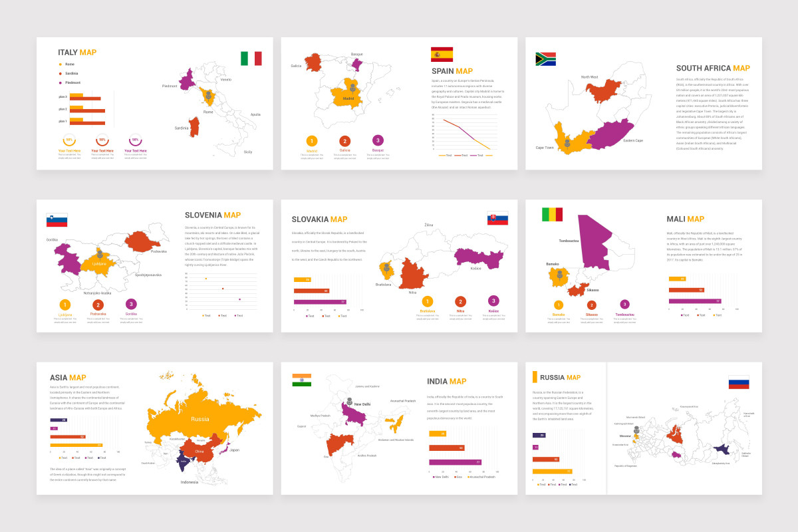
Task: Toggle the Rome legend dot on Italy slide
Action: click(x=60, y=65)
